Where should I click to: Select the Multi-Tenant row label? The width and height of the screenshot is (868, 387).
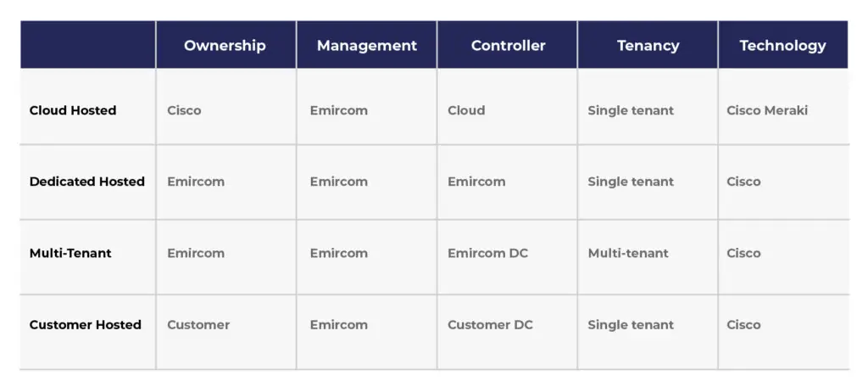pyautogui.click(x=70, y=253)
